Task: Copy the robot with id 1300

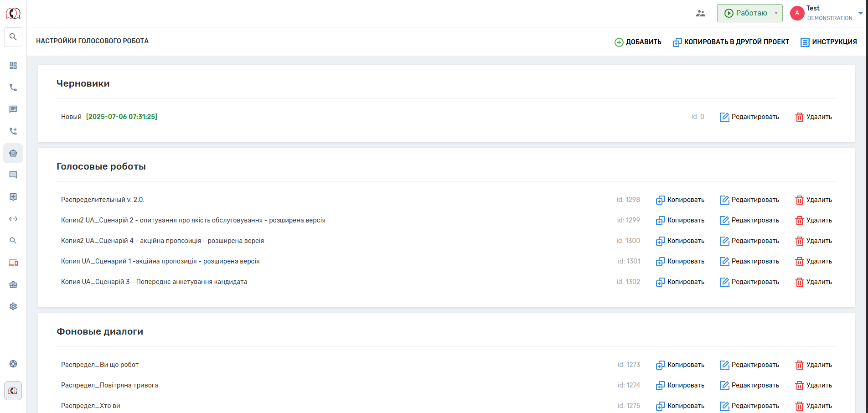Action: tap(680, 241)
